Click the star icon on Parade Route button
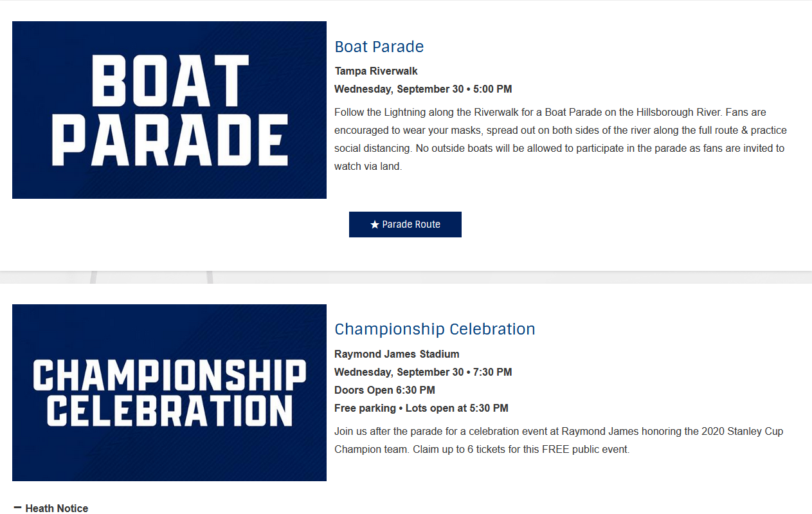 (375, 225)
